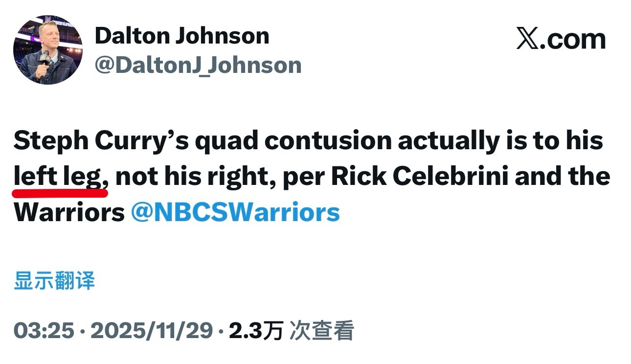Viewport: 631px width, 364px height.
Task: Click the red underline mark
Action: [61, 192]
